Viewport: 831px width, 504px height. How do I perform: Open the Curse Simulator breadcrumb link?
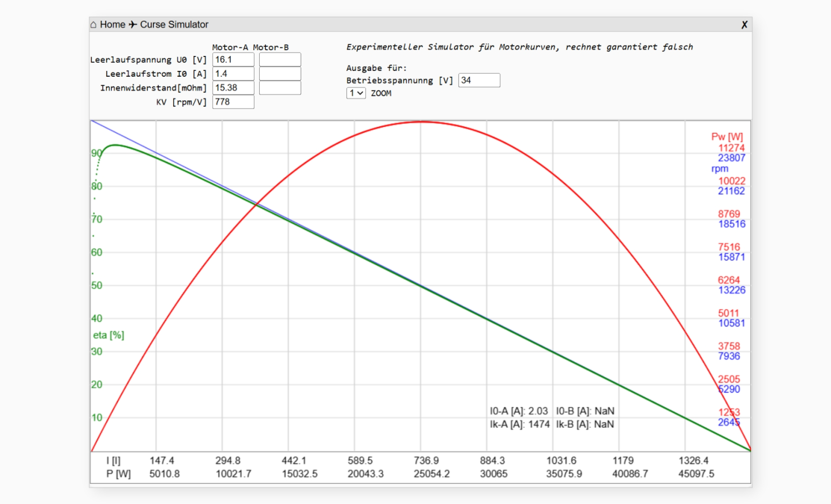tap(174, 24)
